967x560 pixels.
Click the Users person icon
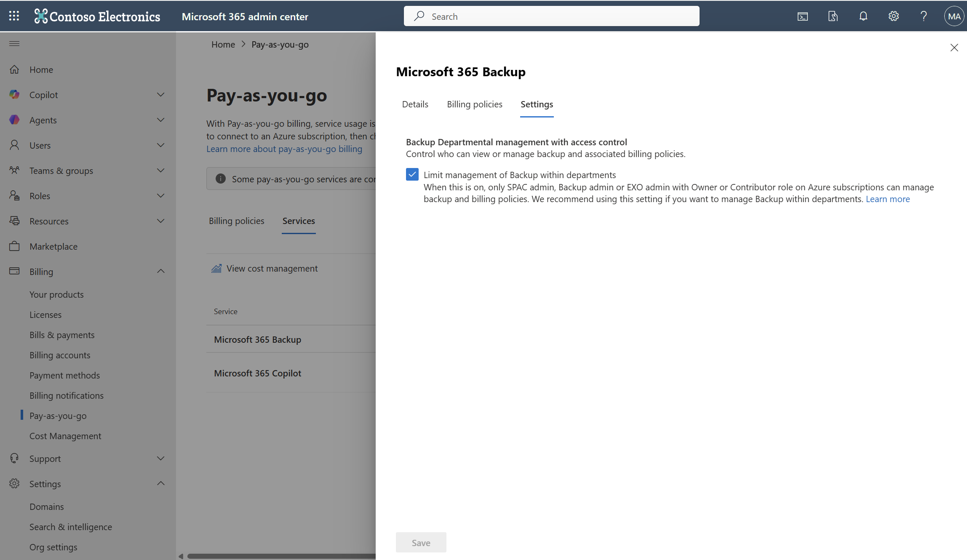[14, 145]
